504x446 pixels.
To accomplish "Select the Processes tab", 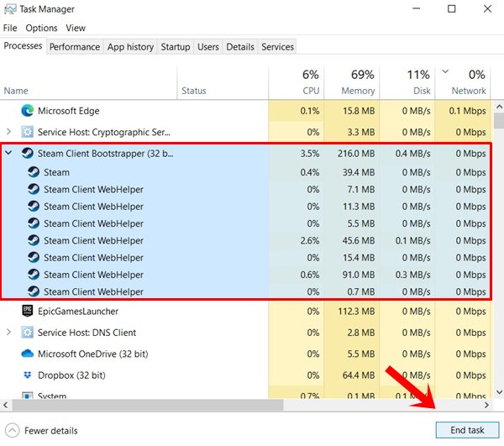I will (23, 46).
